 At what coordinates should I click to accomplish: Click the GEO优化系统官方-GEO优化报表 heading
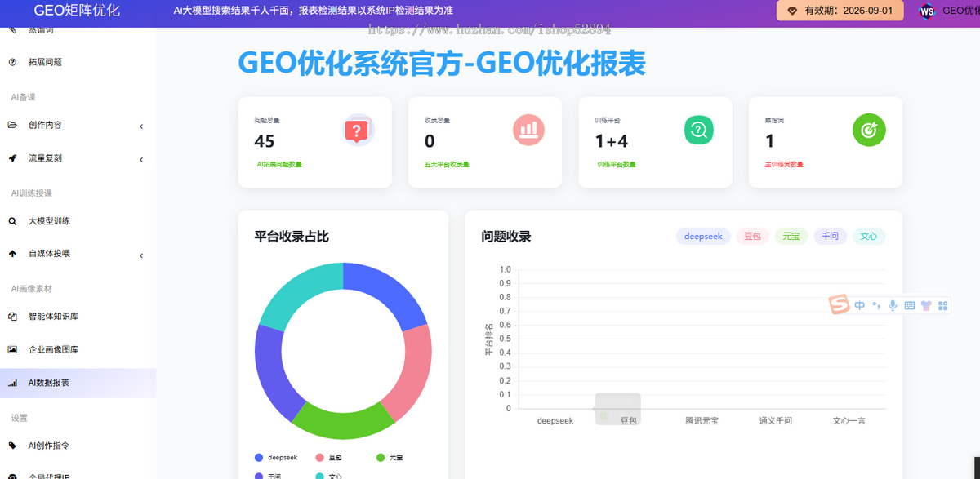point(442,63)
